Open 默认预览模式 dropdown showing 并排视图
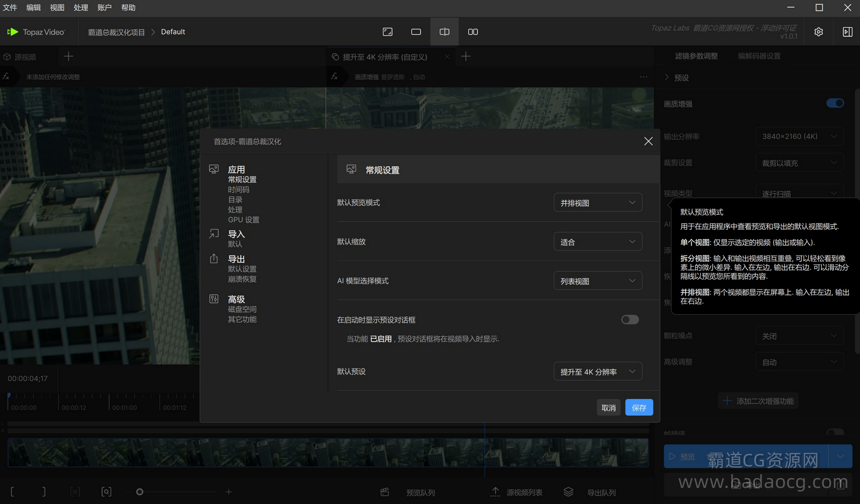Viewport: 860px width, 504px height. (x=598, y=203)
